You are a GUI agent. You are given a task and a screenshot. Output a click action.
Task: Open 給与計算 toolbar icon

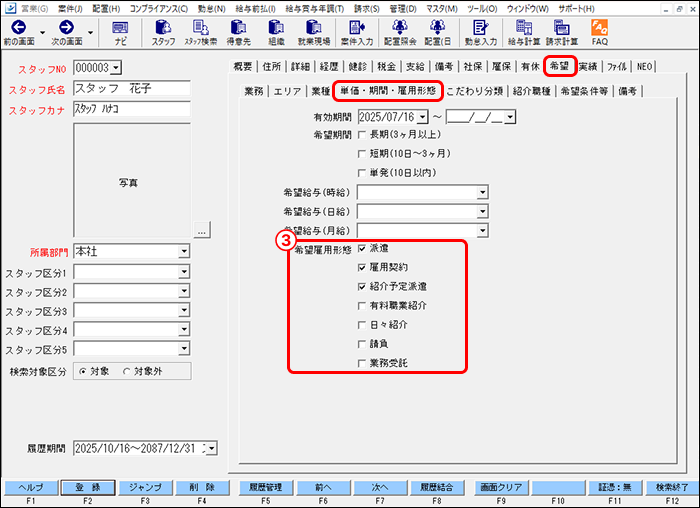pos(524,32)
